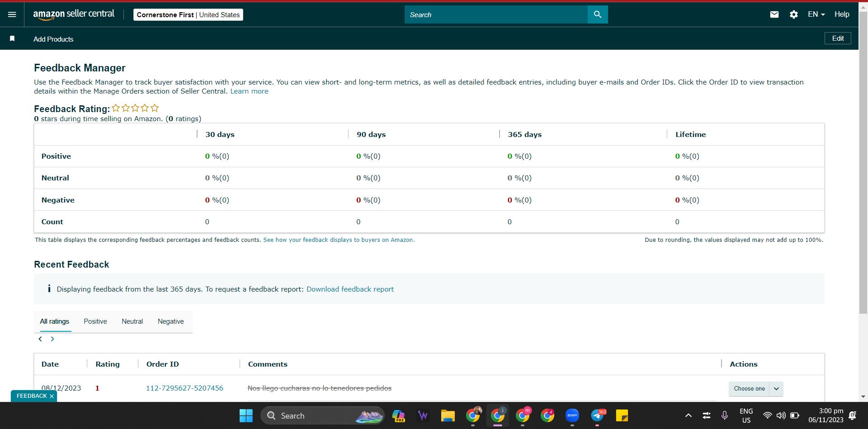Viewport: 868px width, 429px height.
Task: Click the 365 days column header
Action: tap(524, 135)
